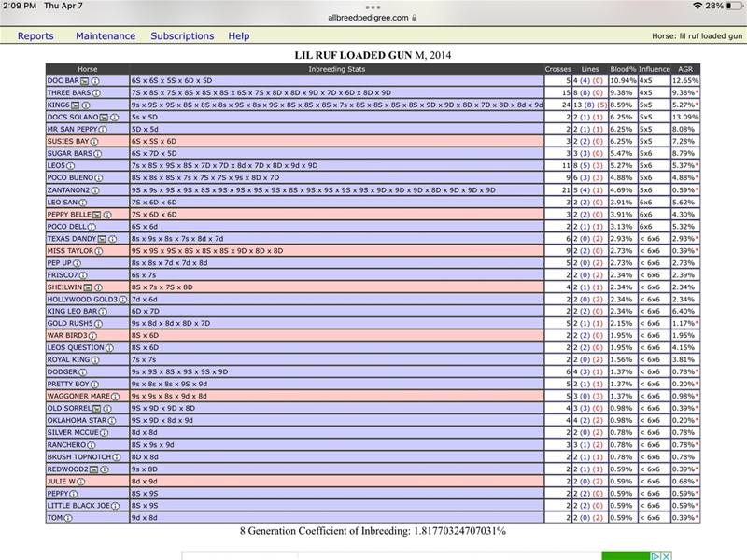
Task: Open the GOLD RUSH5 horse link
Action: (x=70, y=324)
